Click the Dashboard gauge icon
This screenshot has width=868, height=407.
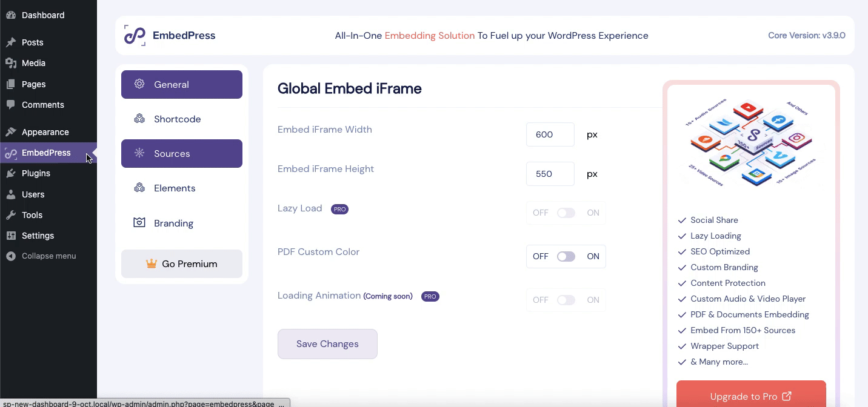pyautogui.click(x=11, y=15)
